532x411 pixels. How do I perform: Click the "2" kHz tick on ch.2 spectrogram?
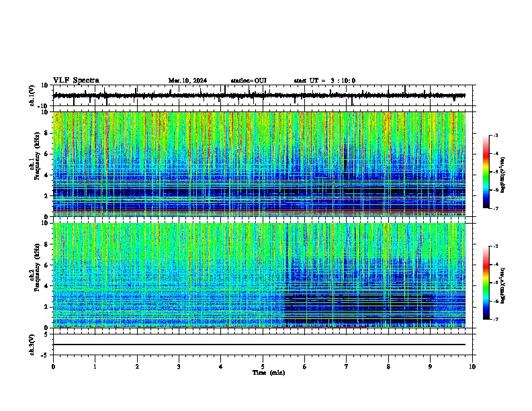(46, 307)
